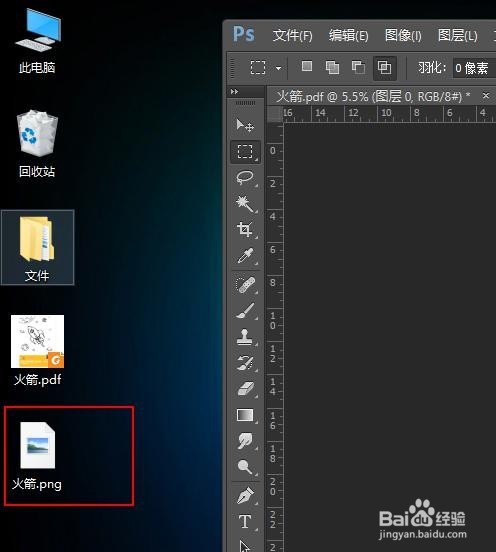Open the 编辑(E) menu
This screenshot has height=552, width=496.
349,35
